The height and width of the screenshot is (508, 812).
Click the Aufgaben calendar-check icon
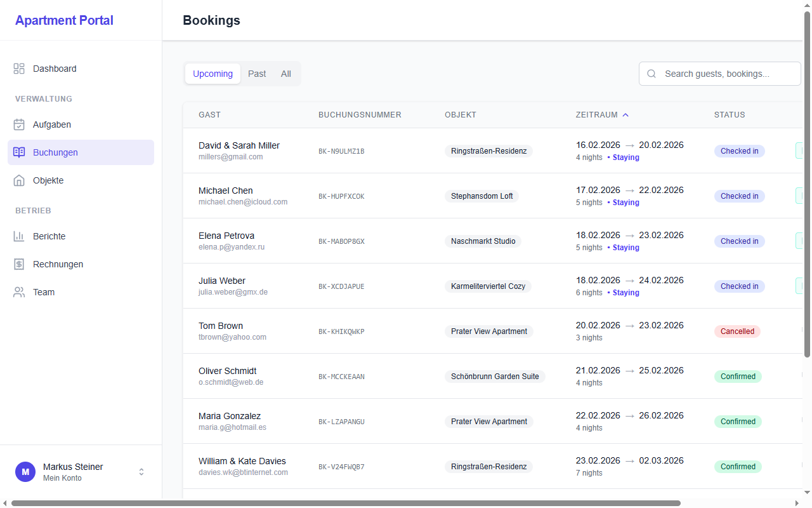pos(19,124)
